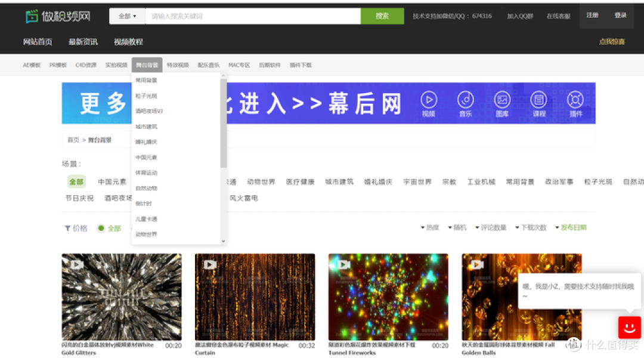Click the 价格 filter funnel icon
This screenshot has width=644, height=358.
[67, 228]
